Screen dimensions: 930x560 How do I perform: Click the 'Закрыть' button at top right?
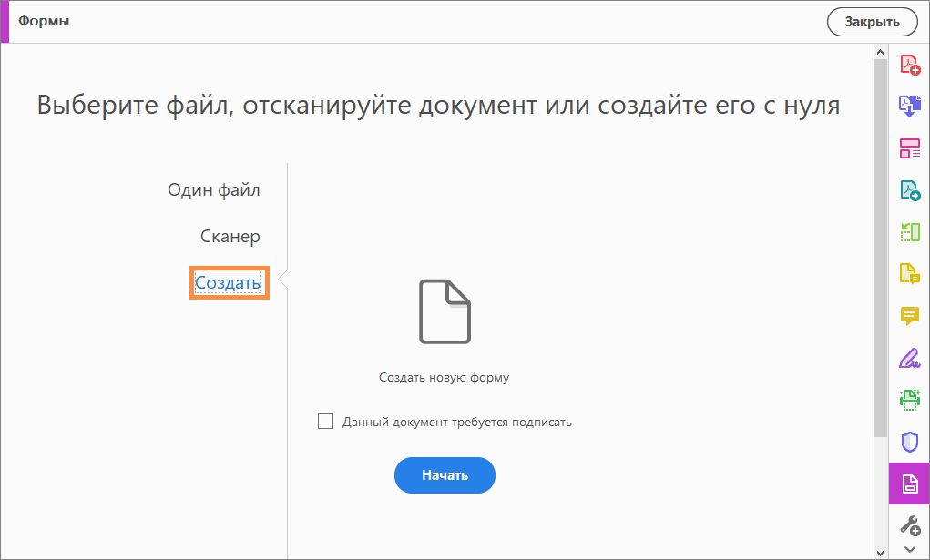click(871, 22)
